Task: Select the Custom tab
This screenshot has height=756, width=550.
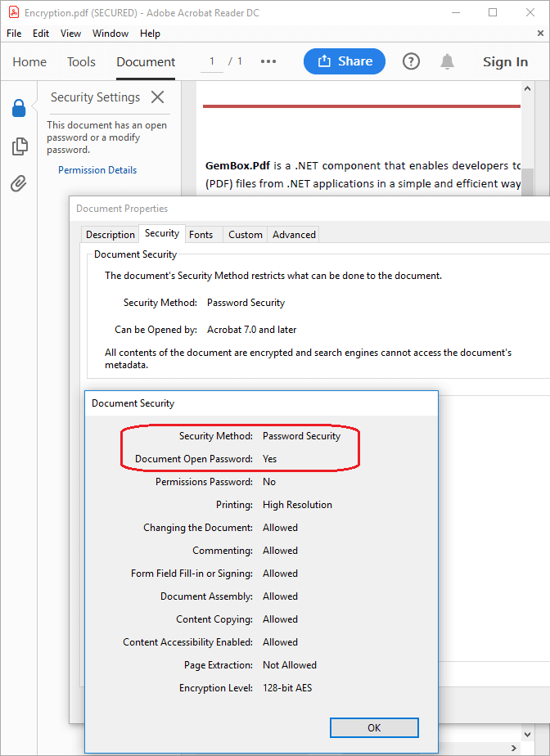Action: (246, 235)
